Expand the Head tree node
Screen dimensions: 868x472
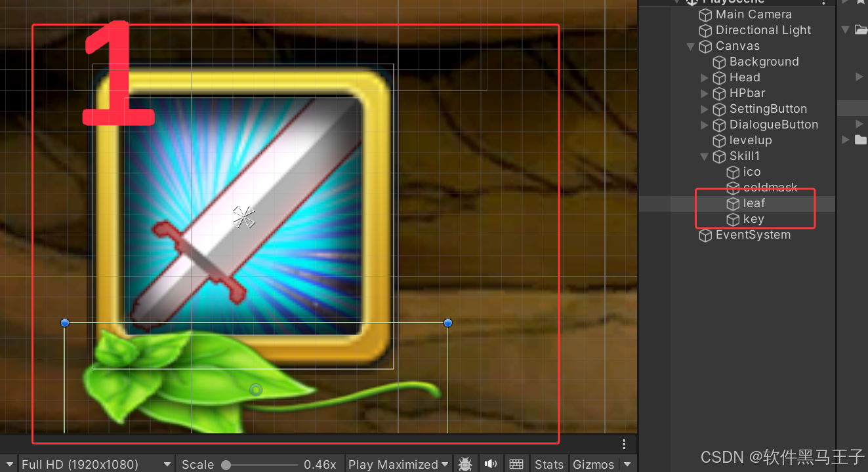(704, 77)
